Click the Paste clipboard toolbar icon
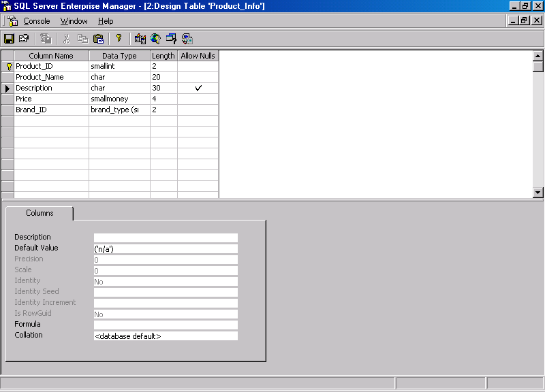545x392 pixels. [x=99, y=39]
